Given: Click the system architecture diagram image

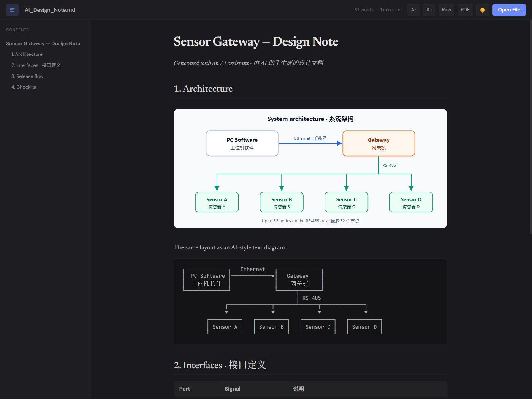Looking at the screenshot, I should (x=310, y=169).
